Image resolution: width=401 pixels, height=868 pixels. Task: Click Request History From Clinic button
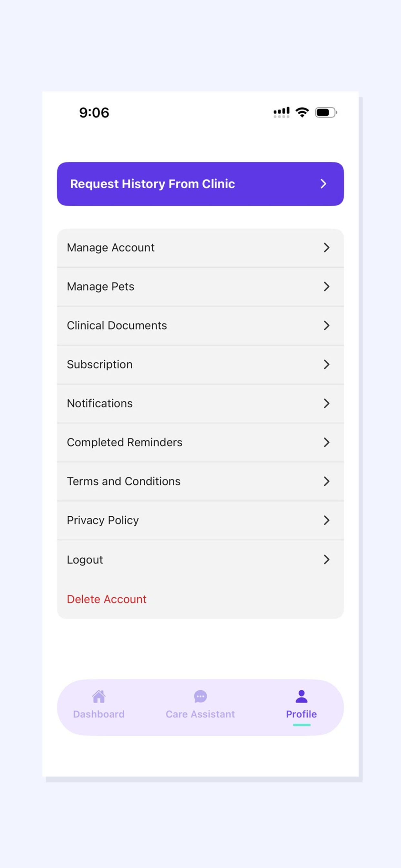coord(200,184)
